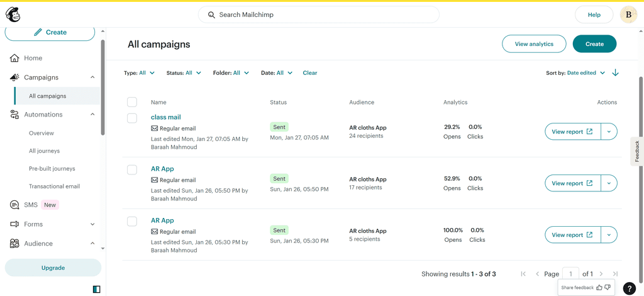
Task: Click the Automations journey icon
Action: 14,115
